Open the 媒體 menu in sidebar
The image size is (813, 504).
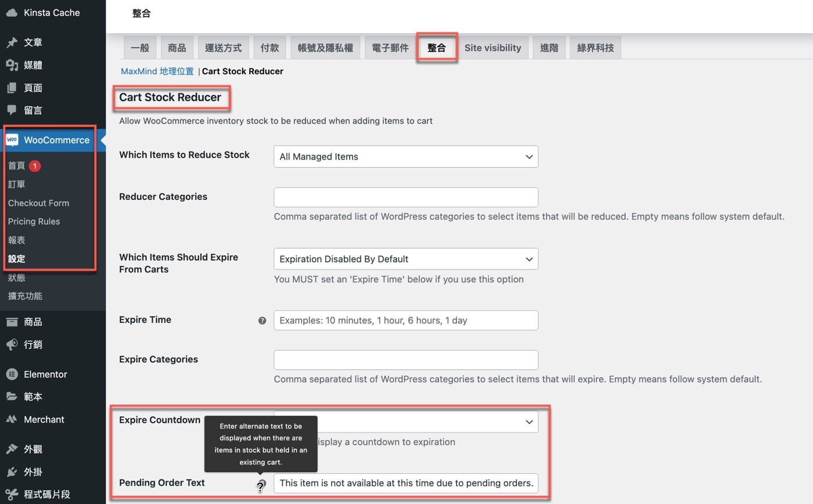[53, 65]
